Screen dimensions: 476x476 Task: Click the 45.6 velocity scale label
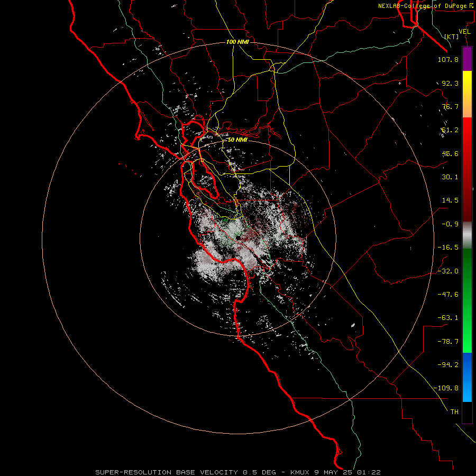[450, 153]
